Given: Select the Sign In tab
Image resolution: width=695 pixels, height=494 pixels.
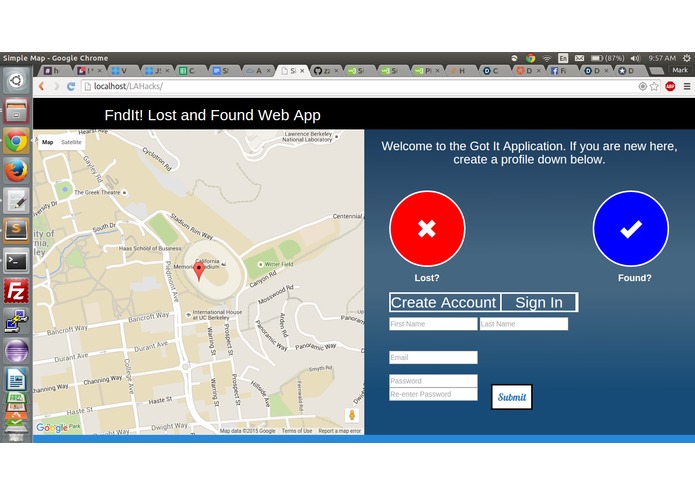Looking at the screenshot, I should [x=539, y=302].
